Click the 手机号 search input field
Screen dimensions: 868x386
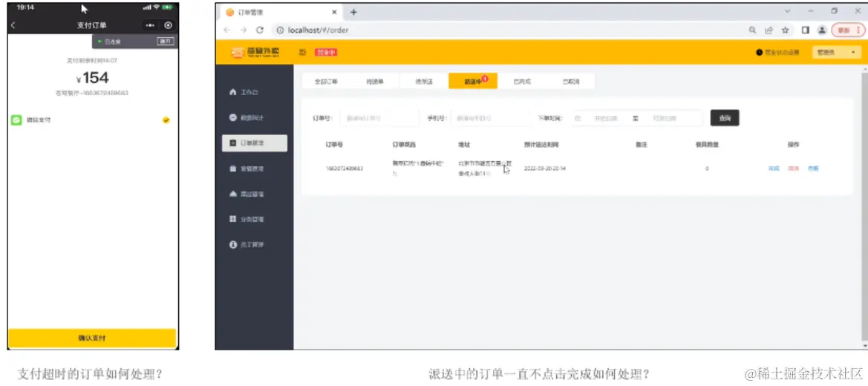point(489,118)
